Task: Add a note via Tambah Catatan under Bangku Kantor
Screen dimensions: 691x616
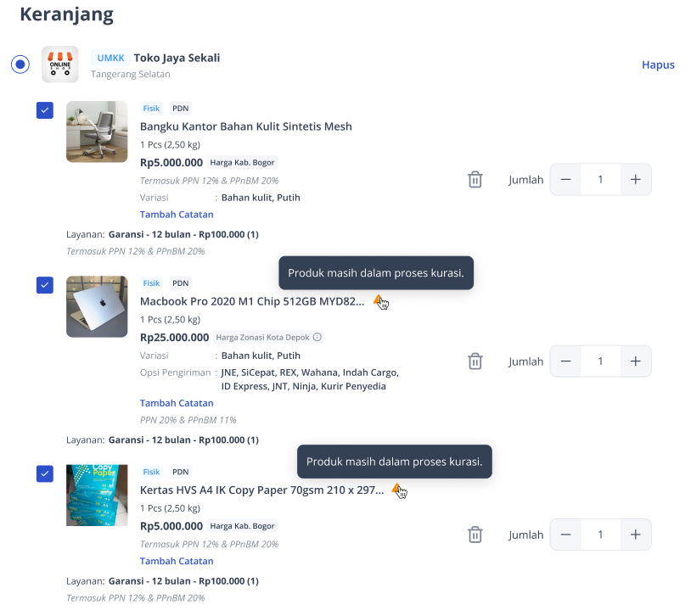Action: tap(177, 215)
